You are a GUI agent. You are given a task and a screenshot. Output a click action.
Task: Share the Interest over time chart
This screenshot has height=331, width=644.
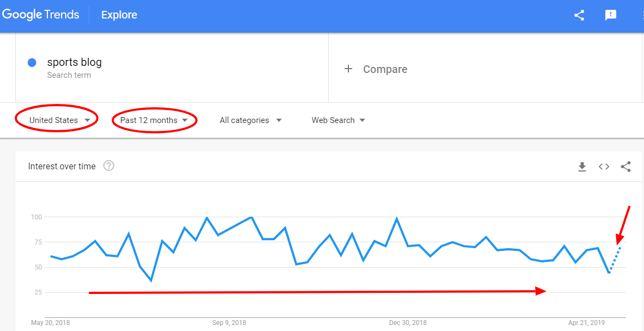click(625, 167)
